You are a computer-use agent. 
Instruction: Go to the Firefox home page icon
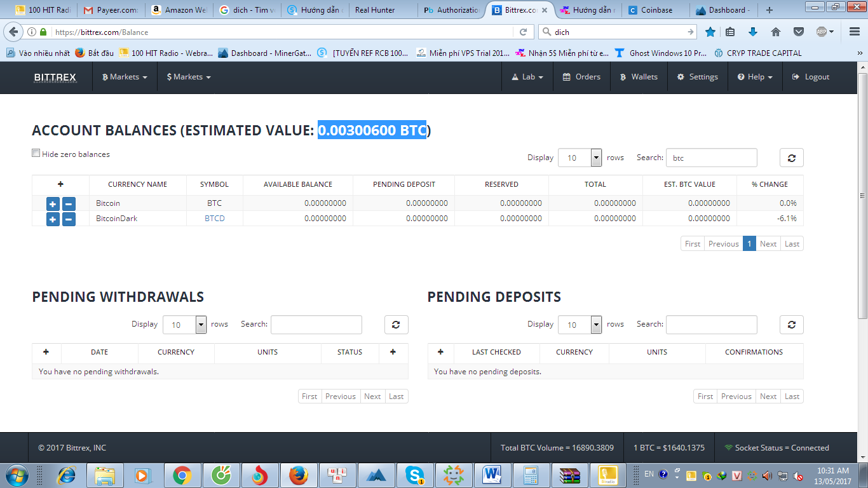click(x=776, y=32)
